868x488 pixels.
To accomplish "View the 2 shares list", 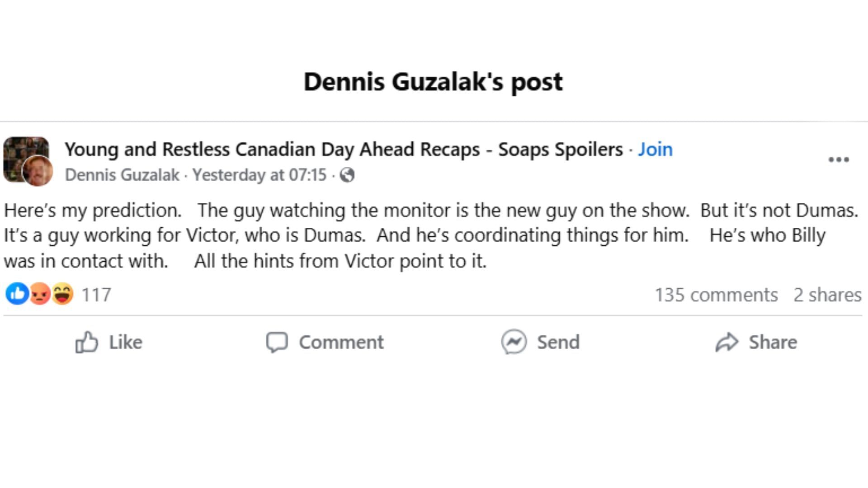I will [827, 295].
